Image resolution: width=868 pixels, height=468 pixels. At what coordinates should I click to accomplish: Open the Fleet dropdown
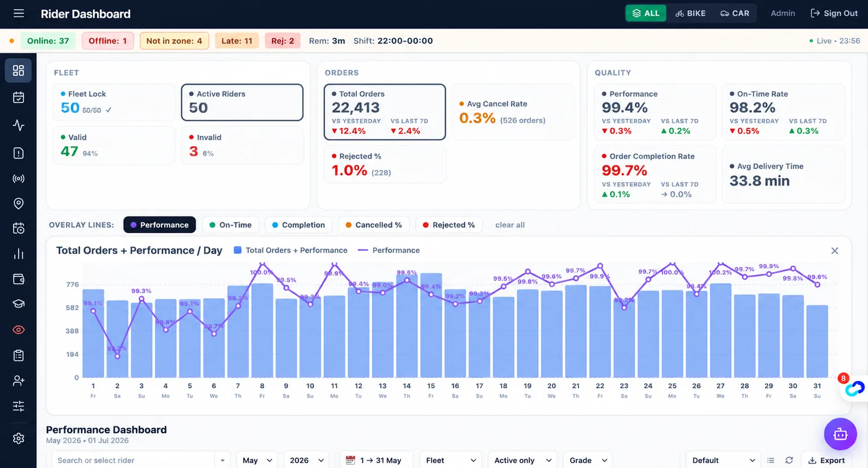tap(451, 460)
